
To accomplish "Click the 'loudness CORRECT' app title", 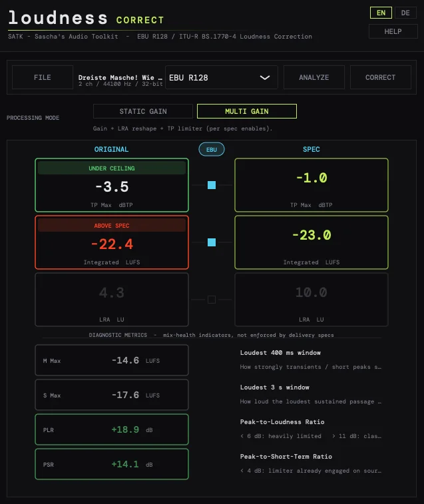I will point(86,19).
